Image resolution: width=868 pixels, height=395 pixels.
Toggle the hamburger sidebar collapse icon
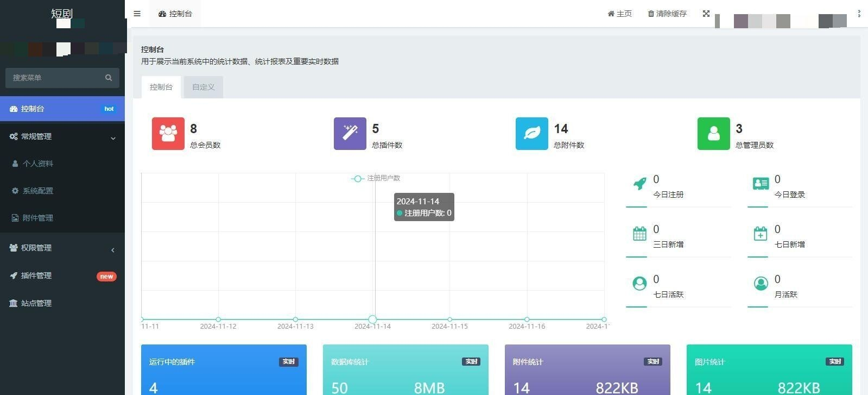(x=137, y=14)
